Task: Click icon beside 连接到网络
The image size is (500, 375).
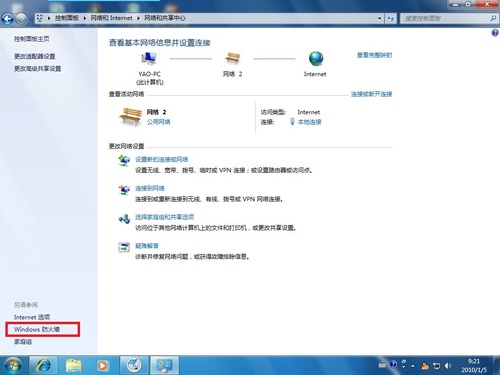Action: tap(124, 190)
